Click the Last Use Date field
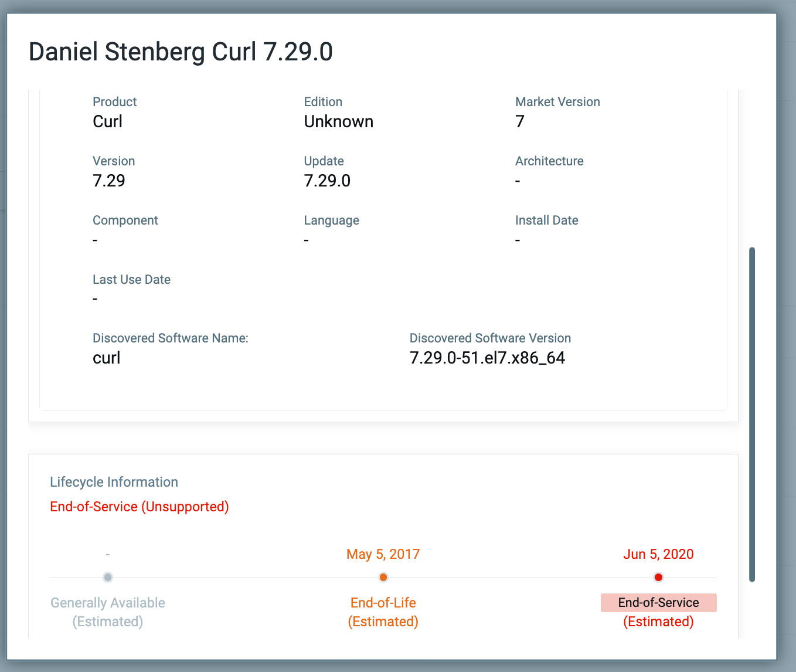The image size is (796, 672). pyautogui.click(x=95, y=298)
